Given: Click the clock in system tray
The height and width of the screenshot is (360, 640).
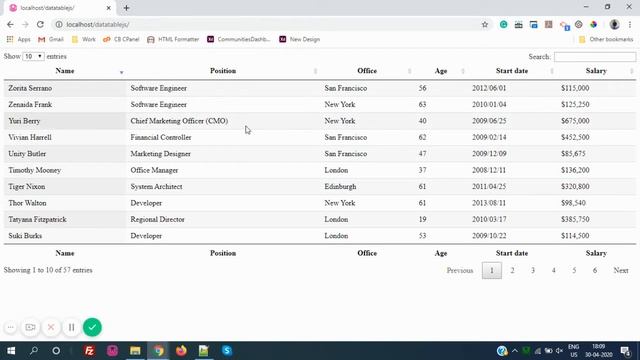Looking at the screenshot, I should coord(599,351).
